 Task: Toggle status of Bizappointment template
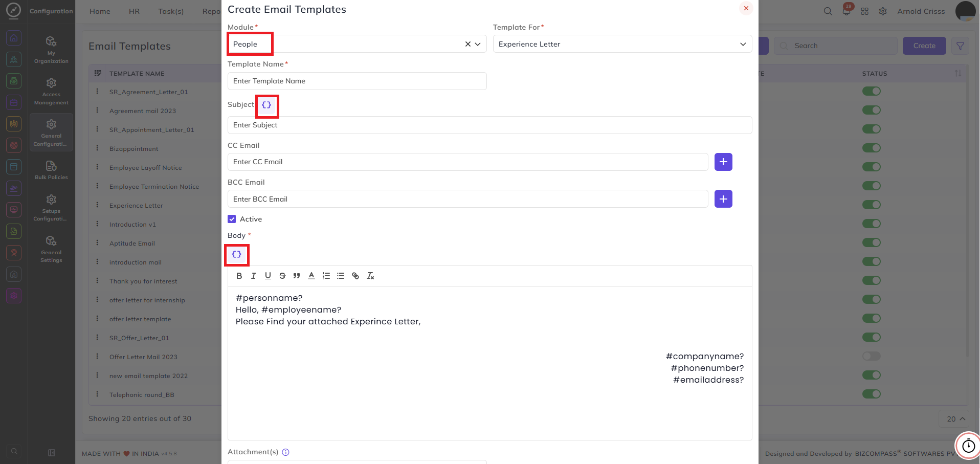pyautogui.click(x=871, y=148)
